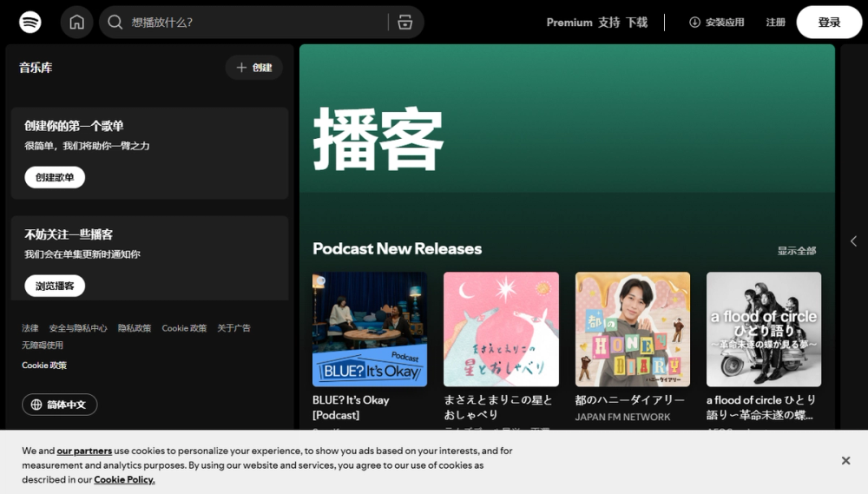Expand the right side panel chevron
This screenshot has height=494, width=868.
853,240
